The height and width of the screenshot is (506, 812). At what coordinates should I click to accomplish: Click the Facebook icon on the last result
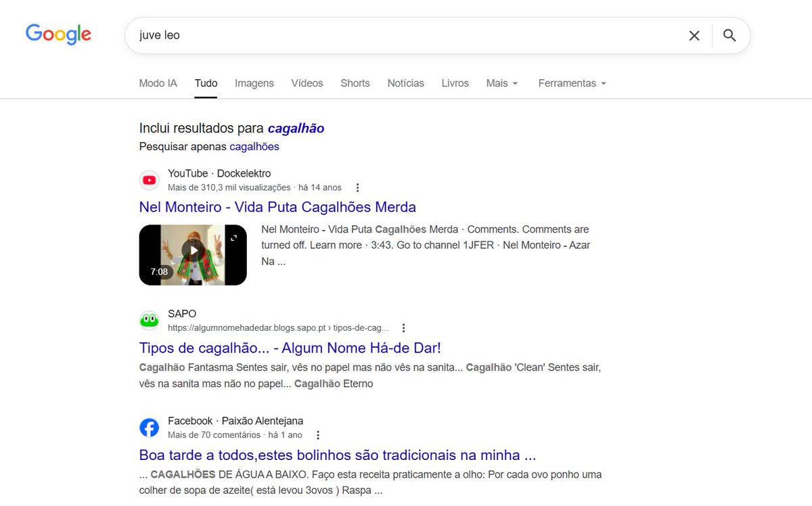149,427
